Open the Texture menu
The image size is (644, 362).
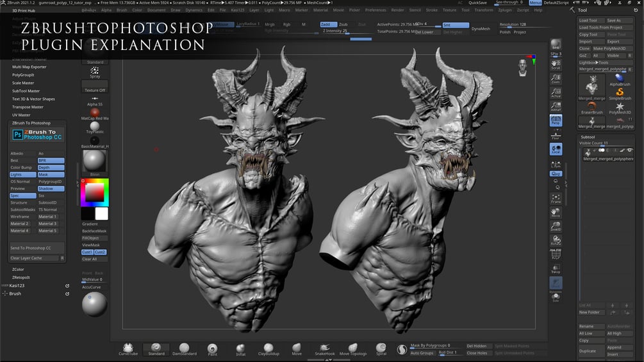click(x=449, y=10)
